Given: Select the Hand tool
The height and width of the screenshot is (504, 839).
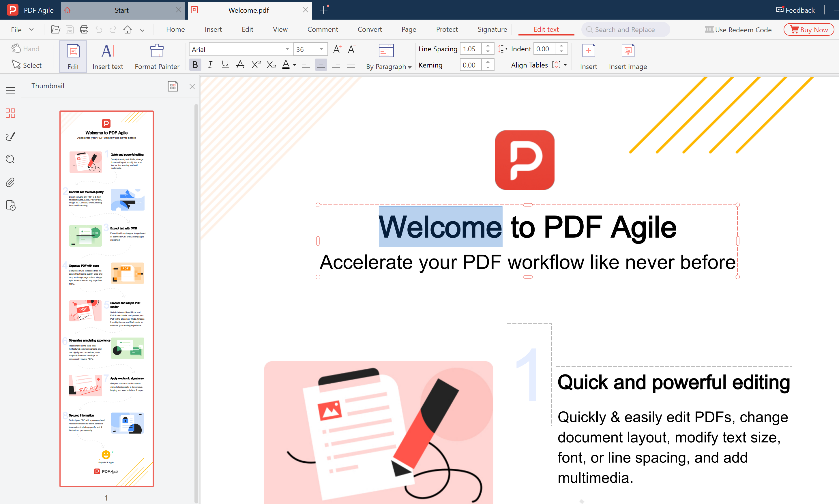Looking at the screenshot, I should click(x=25, y=49).
